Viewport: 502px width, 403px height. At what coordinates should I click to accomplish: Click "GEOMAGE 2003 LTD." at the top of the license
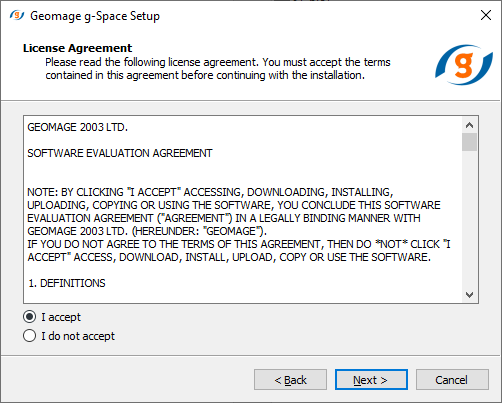click(x=78, y=127)
